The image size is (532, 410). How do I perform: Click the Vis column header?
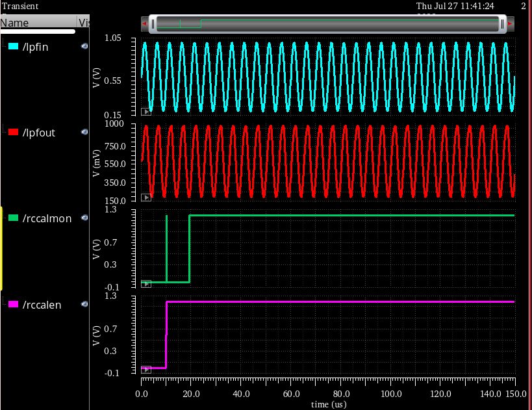84,22
